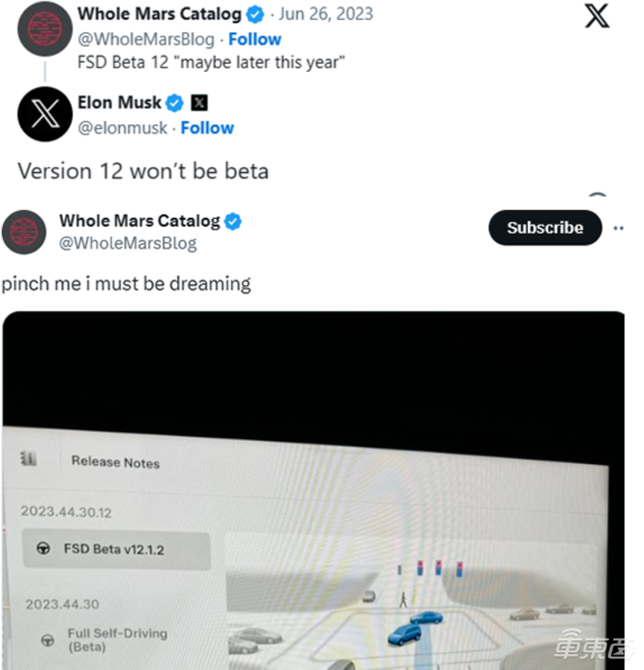The image size is (644, 670).
Task: Select the Full Self-Driving (Beta) release entry
Action: [x=117, y=640]
